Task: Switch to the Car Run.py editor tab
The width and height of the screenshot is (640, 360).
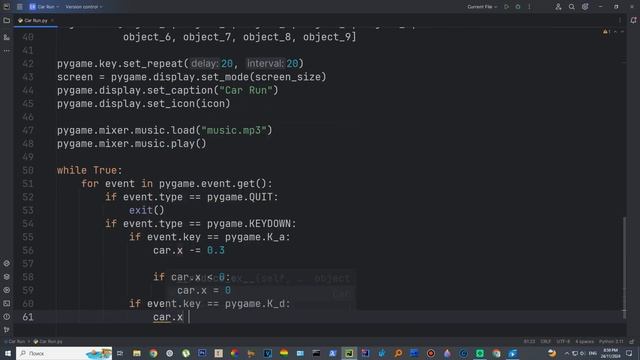Action: pos(35,20)
